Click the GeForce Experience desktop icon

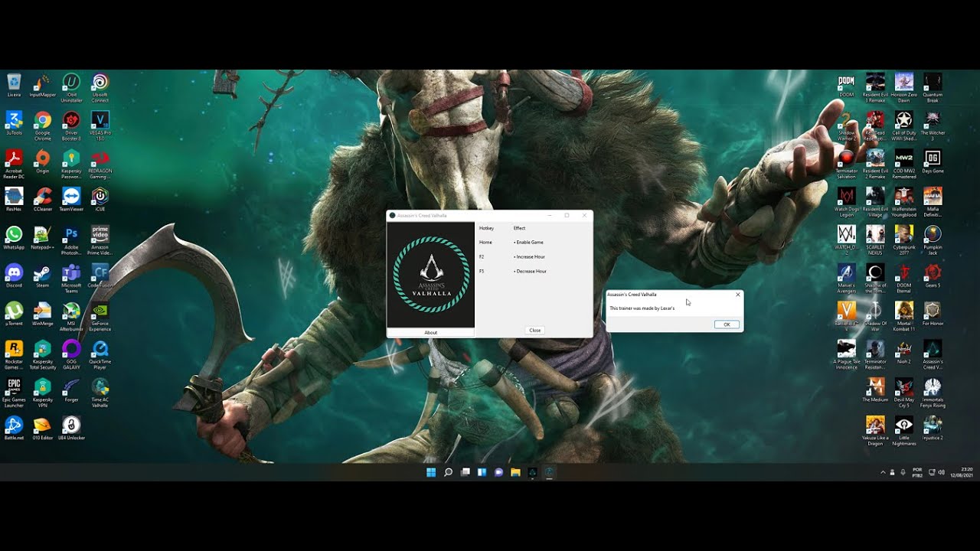coord(100,316)
